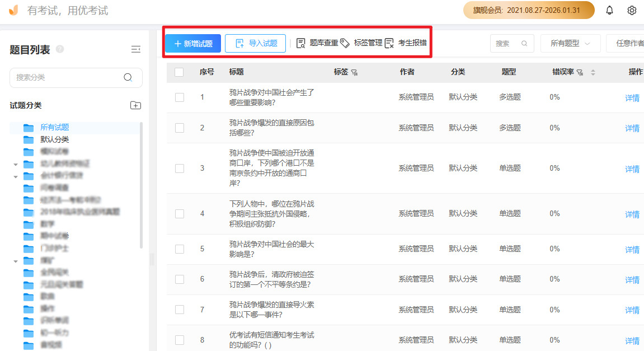Open the notifications bell

click(609, 10)
